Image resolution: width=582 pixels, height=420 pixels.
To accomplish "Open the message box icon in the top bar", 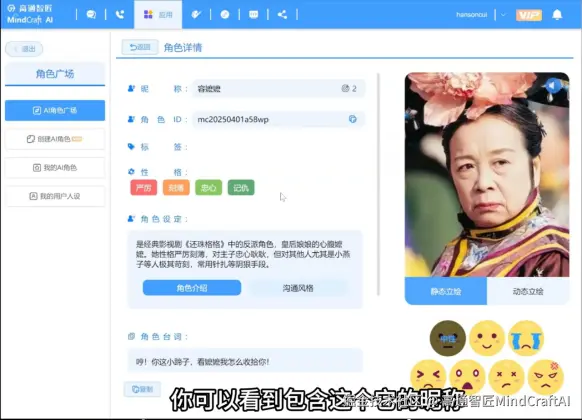I will 254,14.
